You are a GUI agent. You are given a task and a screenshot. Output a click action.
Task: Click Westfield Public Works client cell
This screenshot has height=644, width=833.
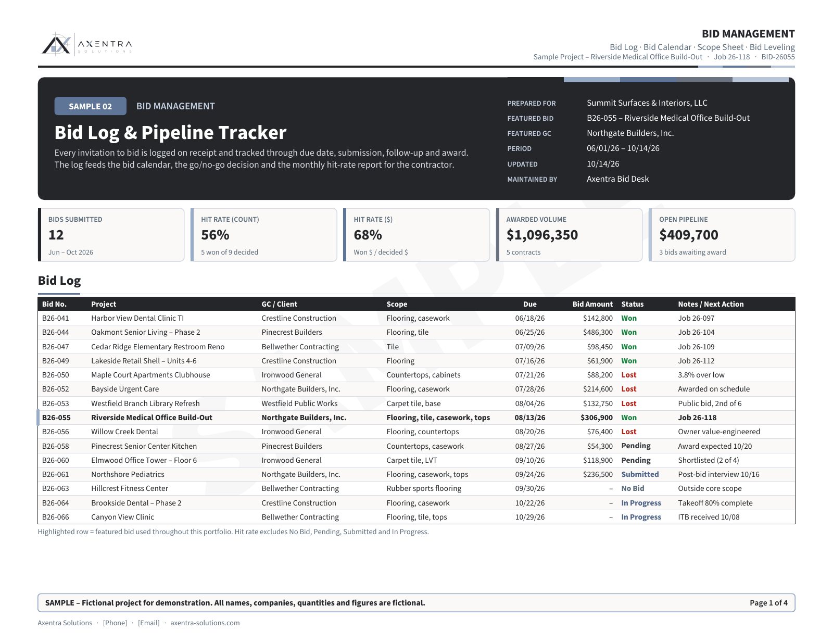click(299, 403)
